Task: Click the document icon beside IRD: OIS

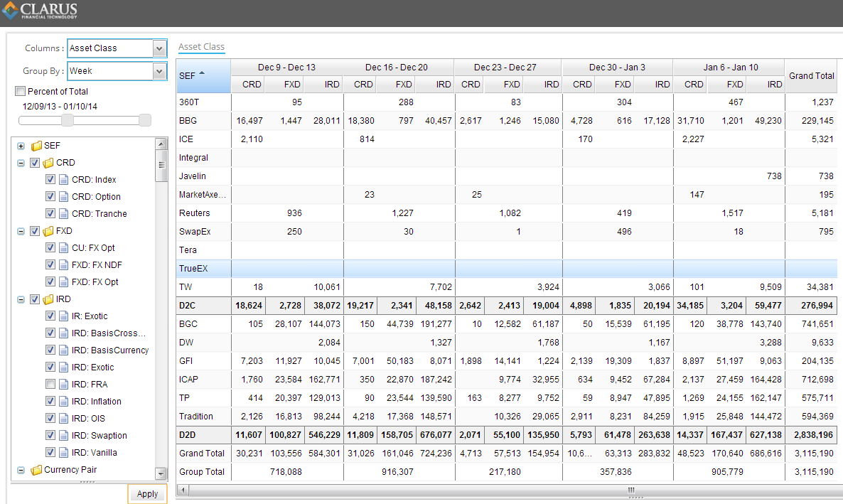Action: click(x=63, y=419)
